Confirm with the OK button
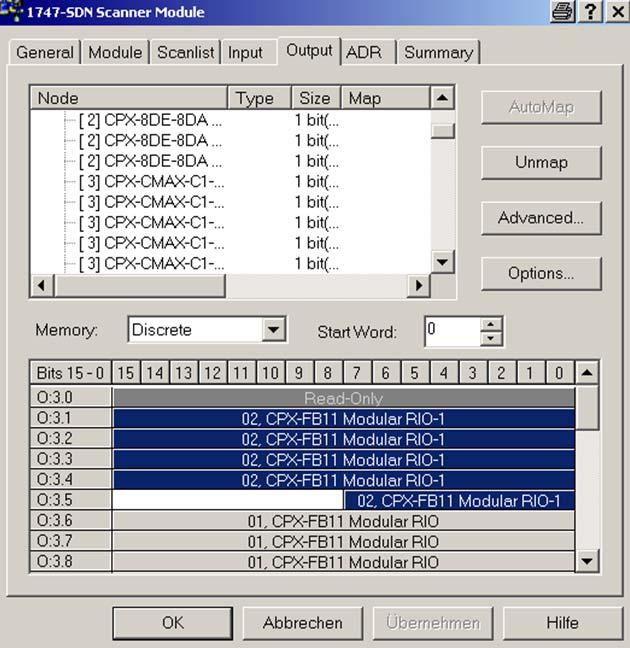The height and width of the screenshot is (648, 630). click(173, 623)
